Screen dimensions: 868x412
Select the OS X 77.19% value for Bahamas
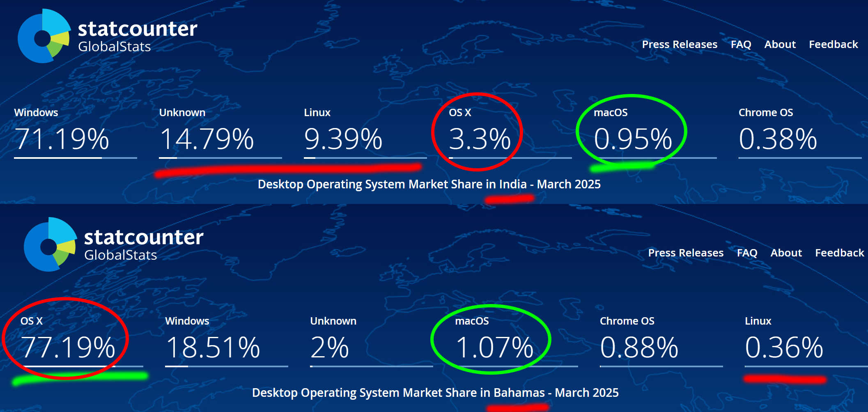(68, 347)
